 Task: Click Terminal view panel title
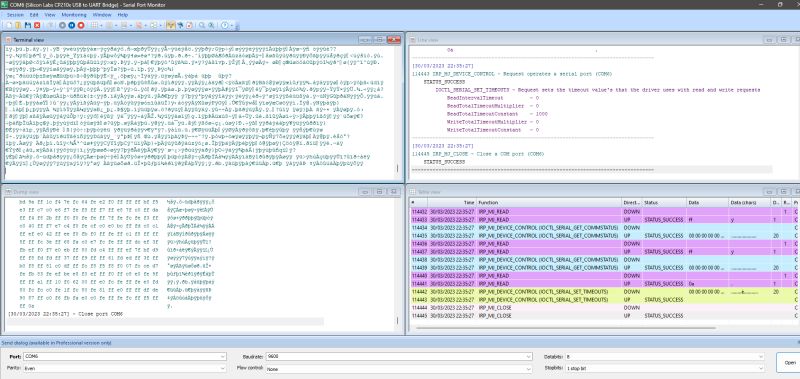(x=28, y=40)
